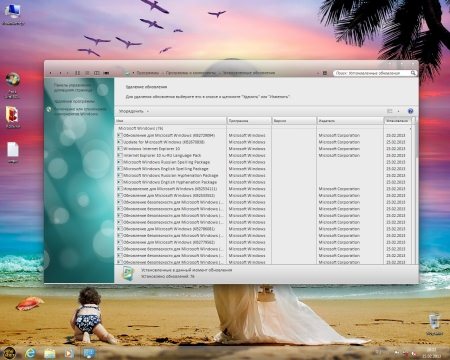Select the Update for Microsoft Windows row
This screenshot has height=360, width=450.
click(263, 142)
